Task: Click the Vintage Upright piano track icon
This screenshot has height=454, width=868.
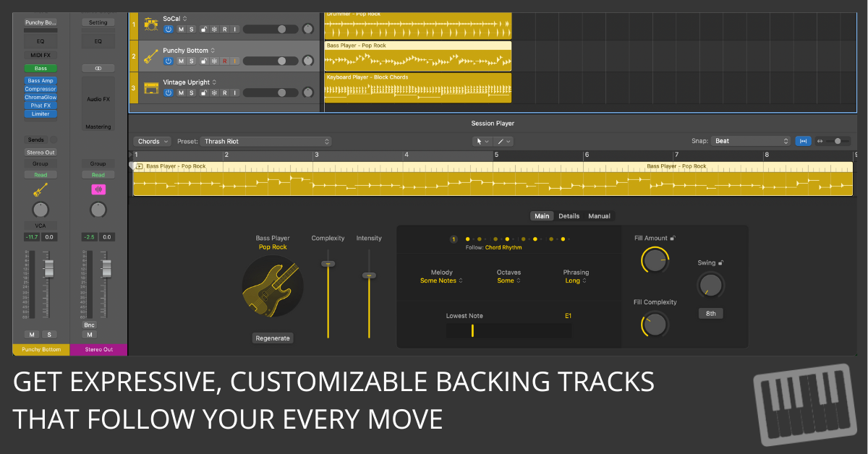Action: (x=151, y=87)
